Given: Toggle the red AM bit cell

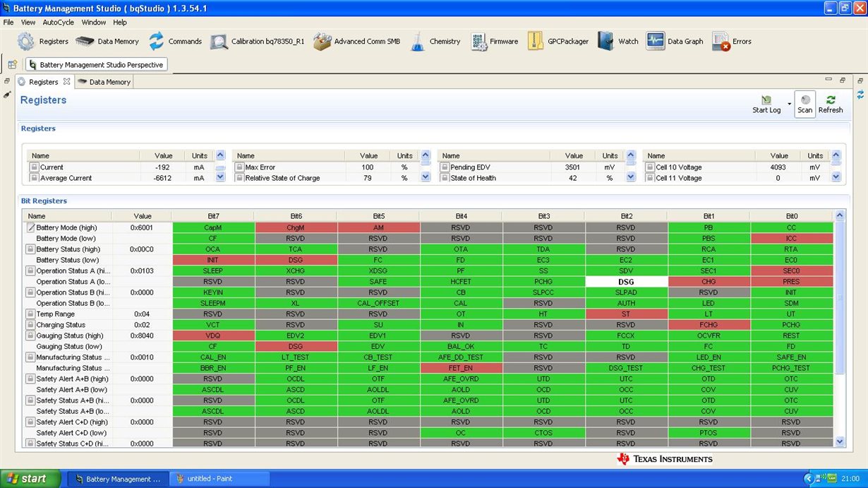Looking at the screenshot, I should click(378, 227).
